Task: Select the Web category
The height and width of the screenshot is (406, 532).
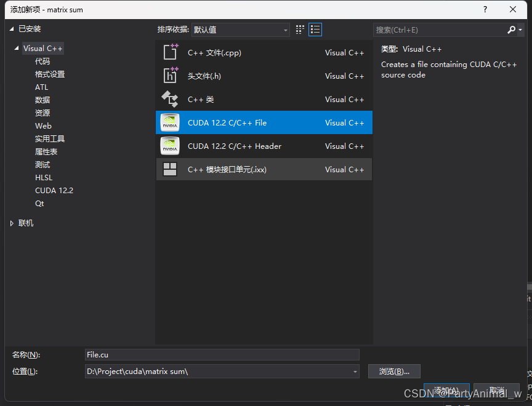Action: [x=44, y=125]
